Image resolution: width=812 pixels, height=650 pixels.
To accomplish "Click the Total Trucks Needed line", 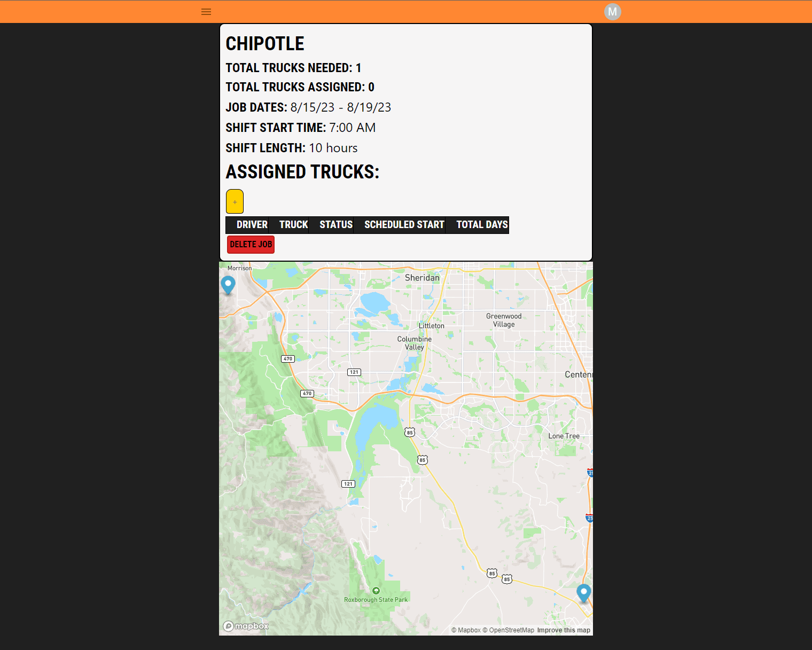I will [x=293, y=68].
